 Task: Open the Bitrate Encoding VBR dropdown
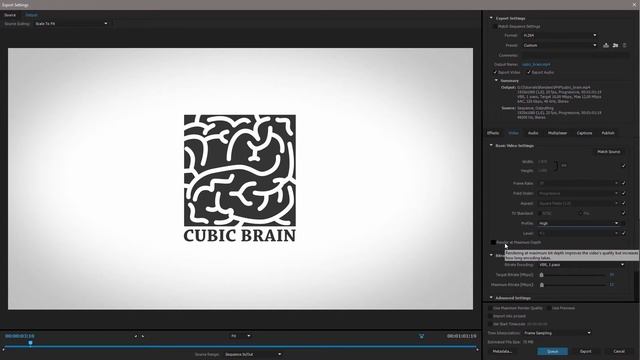[x=581, y=265]
